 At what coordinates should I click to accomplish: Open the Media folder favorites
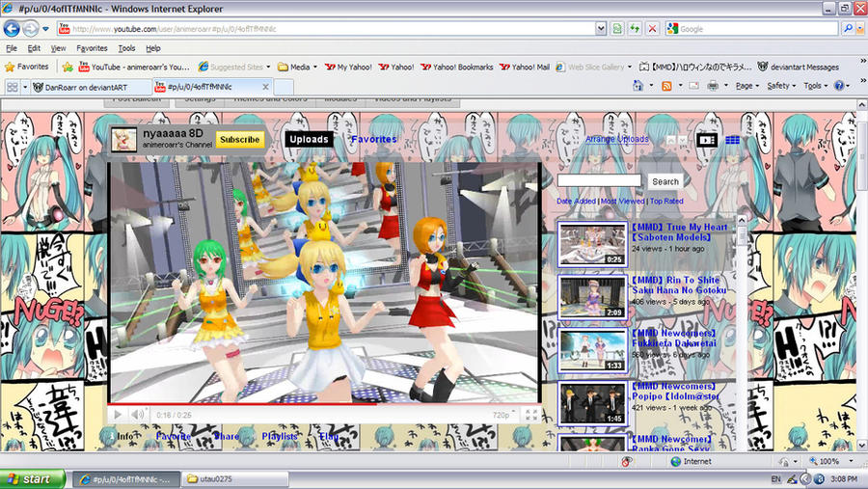(x=298, y=67)
